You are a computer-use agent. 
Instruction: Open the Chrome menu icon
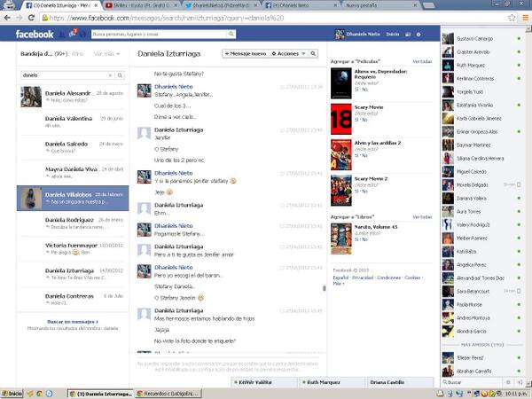[x=525, y=18]
